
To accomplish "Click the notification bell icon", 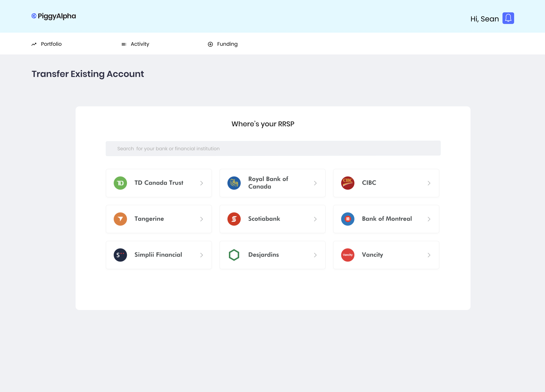I will (508, 18).
